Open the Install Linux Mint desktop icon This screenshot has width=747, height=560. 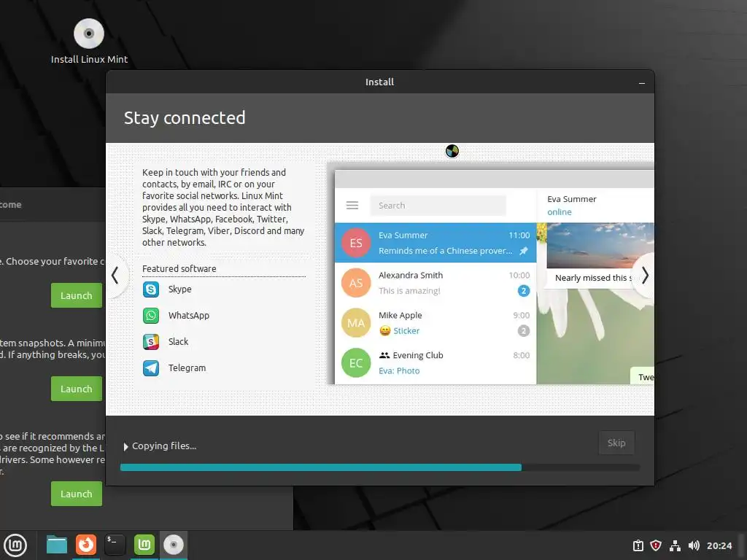[89, 41]
